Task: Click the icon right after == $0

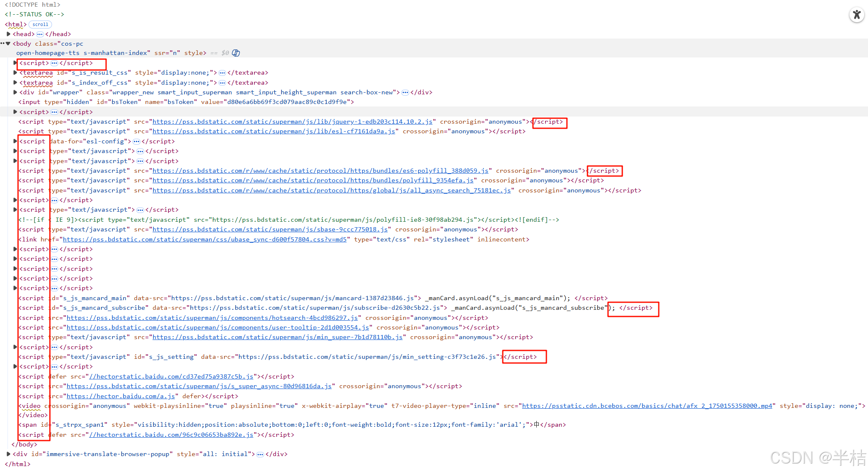Action: 236,53
